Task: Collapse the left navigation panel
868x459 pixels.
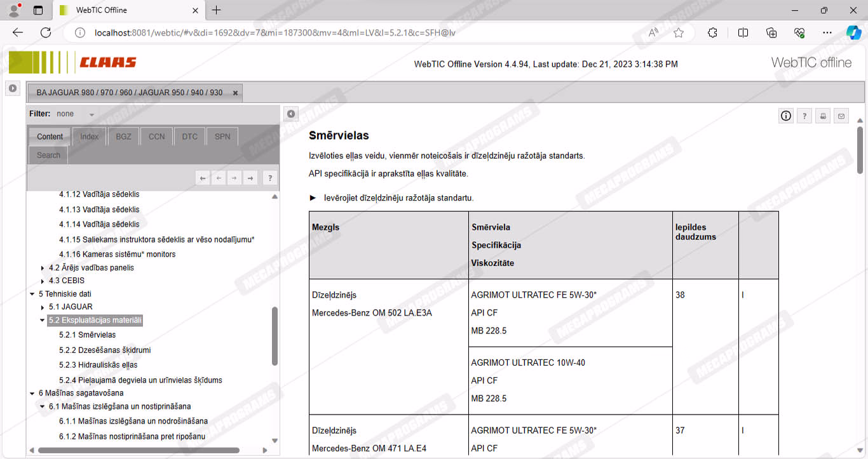Action: click(290, 114)
